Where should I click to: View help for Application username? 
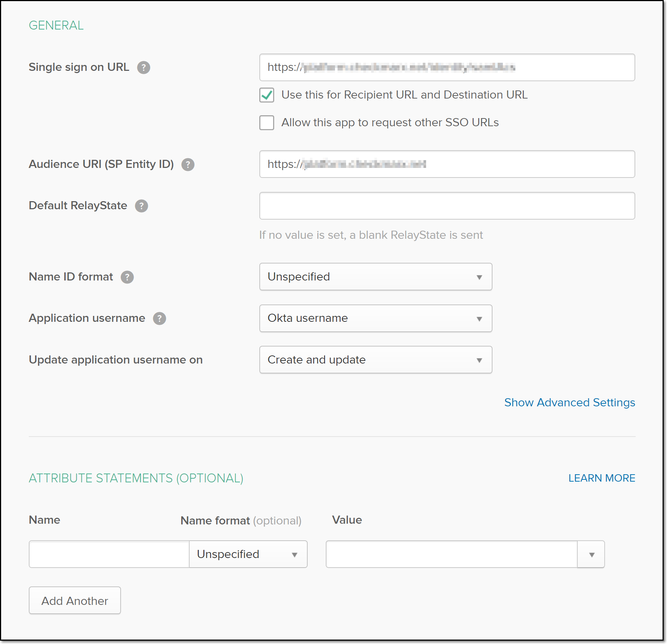pos(159,318)
